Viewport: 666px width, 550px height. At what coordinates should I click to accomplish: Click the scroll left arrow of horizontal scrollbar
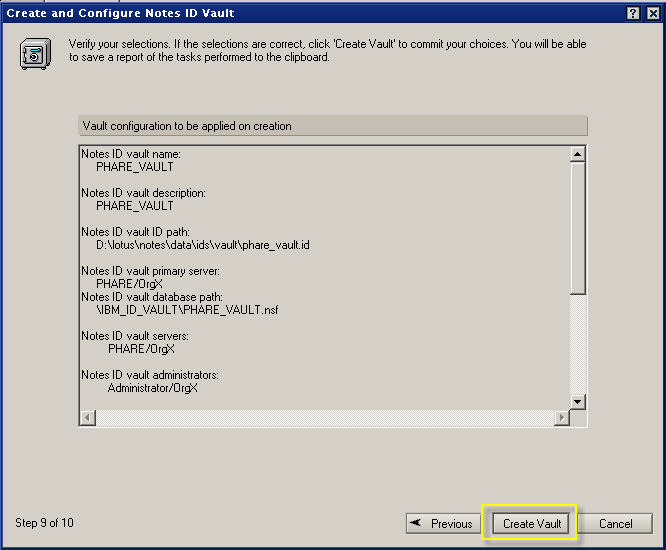(x=87, y=417)
